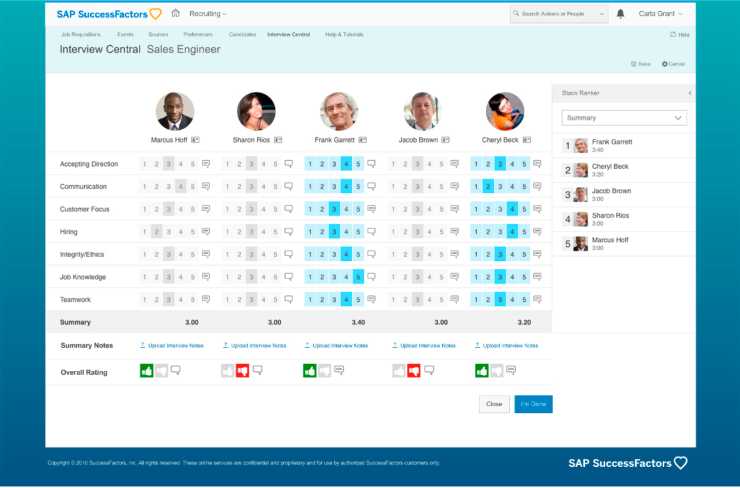
Task: Toggle Frank Garrett's green thumbs up rating
Action: click(310, 371)
